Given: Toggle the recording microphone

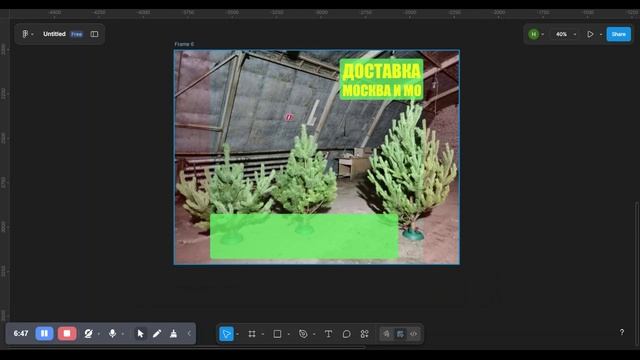Looking at the screenshot, I should pyautogui.click(x=112, y=333).
